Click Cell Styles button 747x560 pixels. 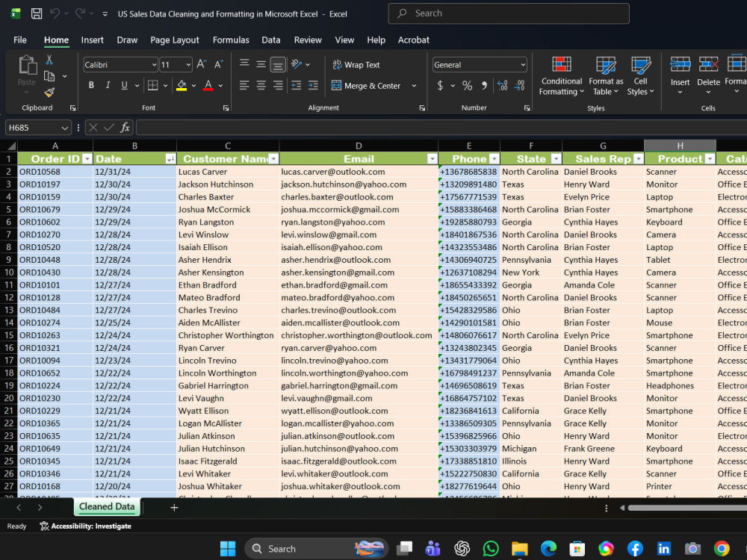tap(640, 75)
